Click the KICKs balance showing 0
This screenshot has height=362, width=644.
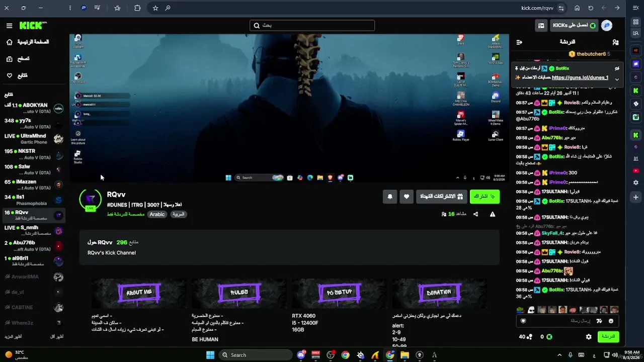(545, 337)
